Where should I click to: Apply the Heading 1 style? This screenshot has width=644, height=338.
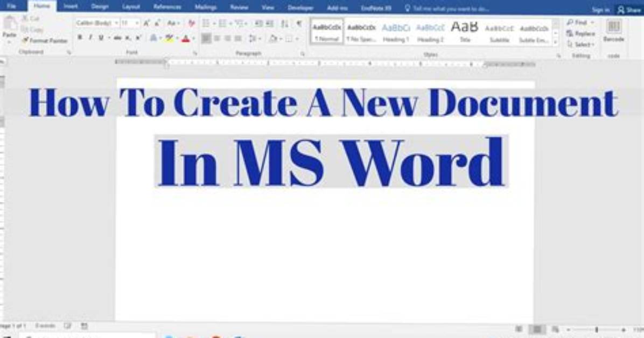pyautogui.click(x=396, y=32)
